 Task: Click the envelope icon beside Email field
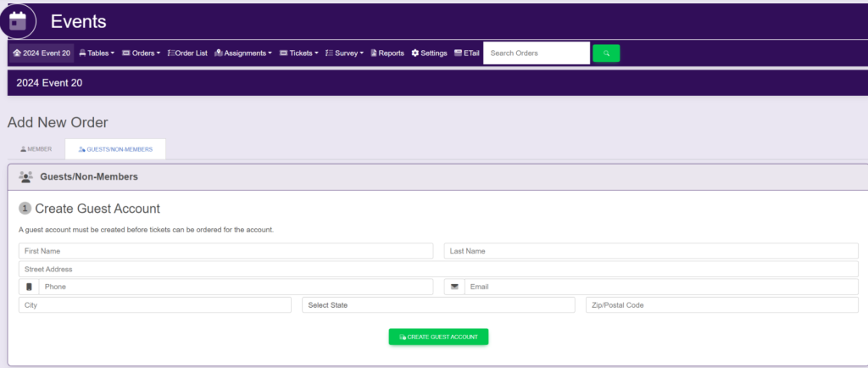coord(454,287)
